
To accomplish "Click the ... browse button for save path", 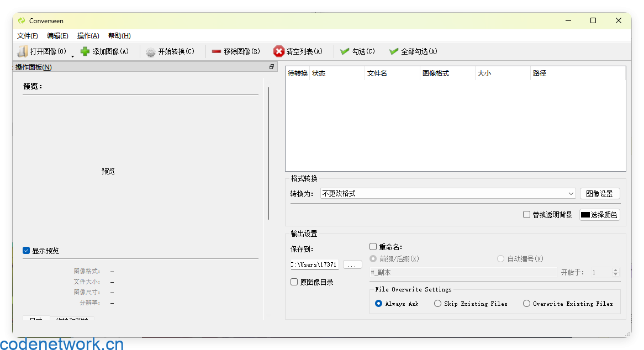I will pos(352,264).
